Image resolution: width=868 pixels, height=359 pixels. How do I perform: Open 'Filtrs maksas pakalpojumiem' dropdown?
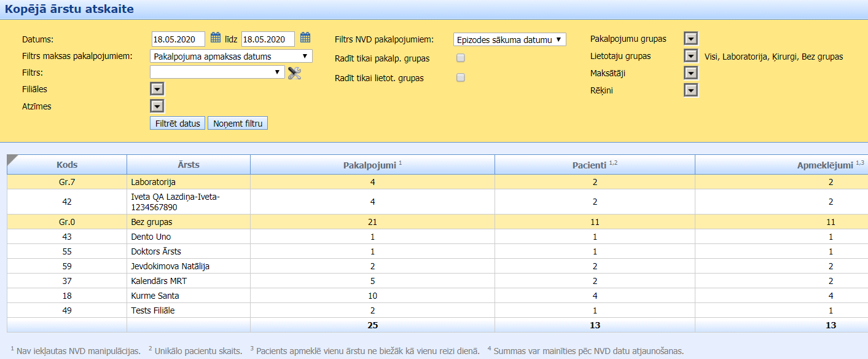tap(231, 56)
